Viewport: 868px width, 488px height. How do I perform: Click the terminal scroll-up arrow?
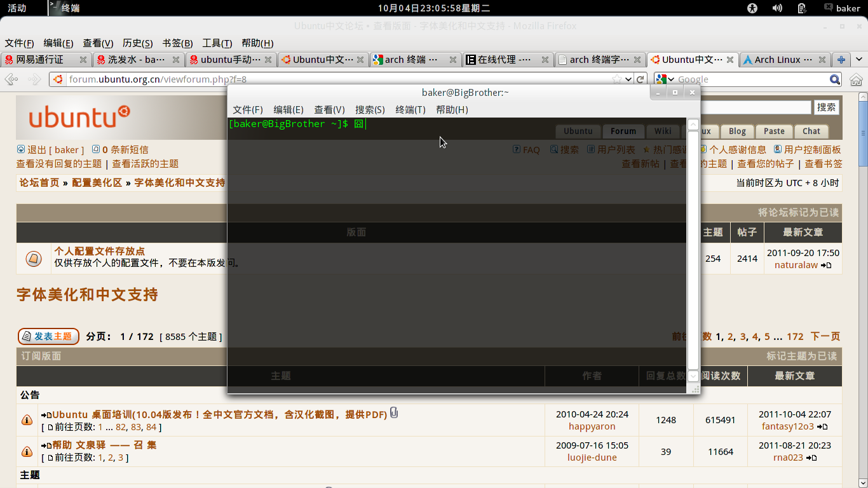coord(693,125)
